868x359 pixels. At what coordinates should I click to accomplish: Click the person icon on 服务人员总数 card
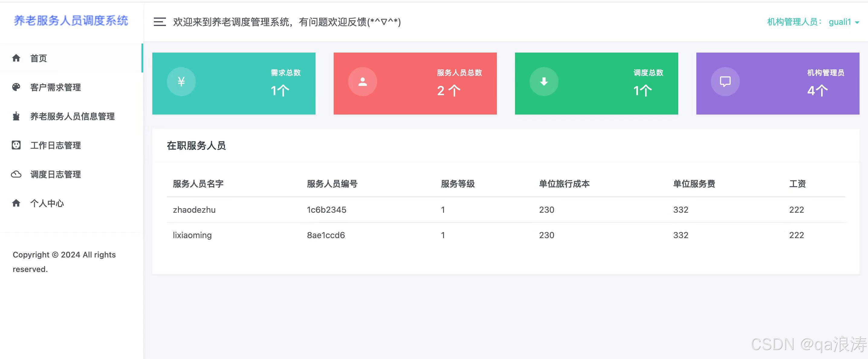click(x=363, y=82)
